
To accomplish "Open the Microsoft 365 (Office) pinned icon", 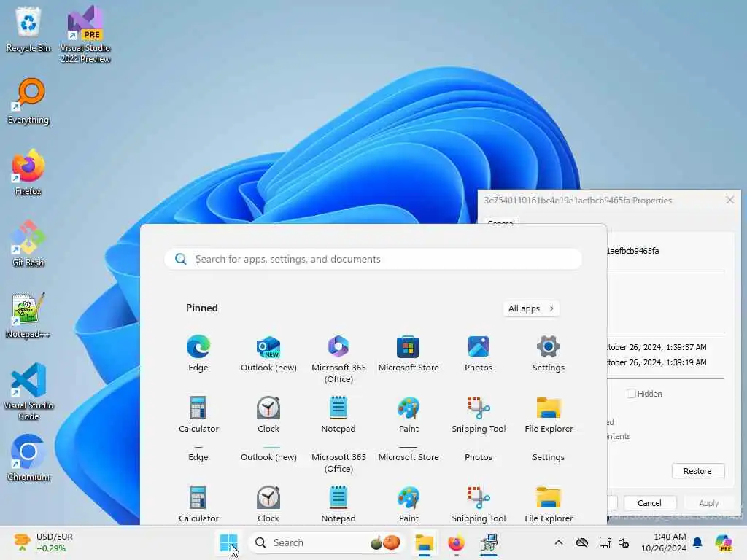I will (x=338, y=346).
